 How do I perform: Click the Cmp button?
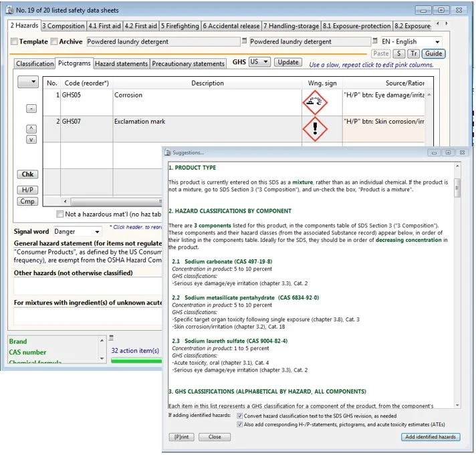[27, 201]
